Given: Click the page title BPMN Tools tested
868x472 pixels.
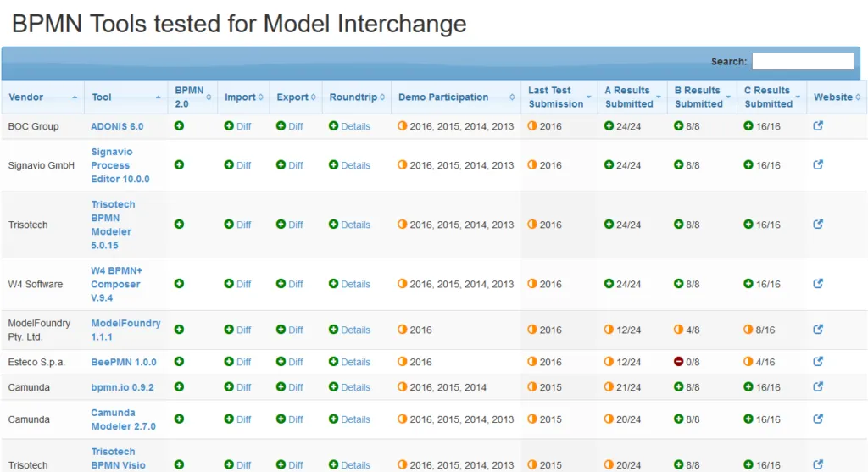Looking at the screenshot, I should [239, 24].
